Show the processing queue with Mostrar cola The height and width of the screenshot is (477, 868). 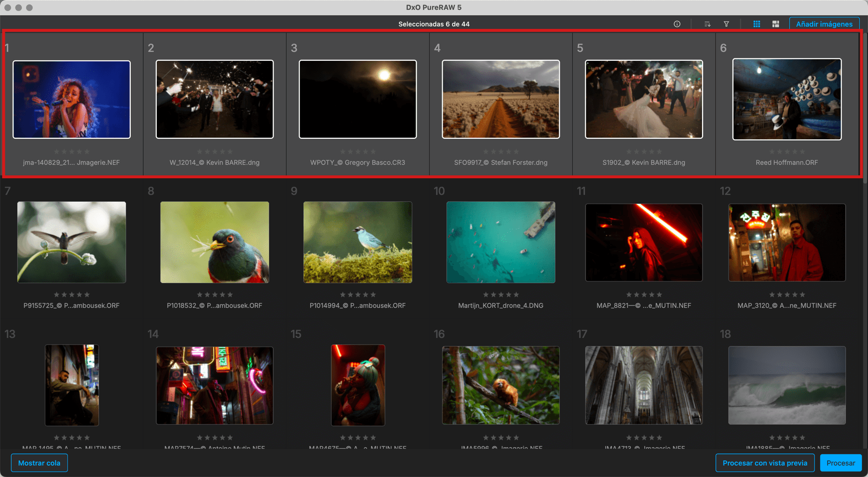[39, 463]
